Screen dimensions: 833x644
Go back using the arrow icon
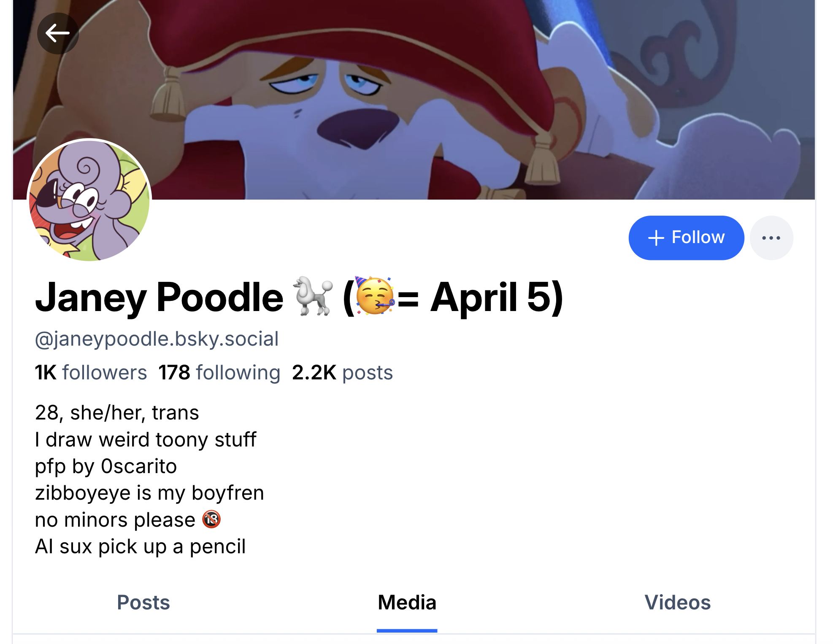click(x=58, y=33)
